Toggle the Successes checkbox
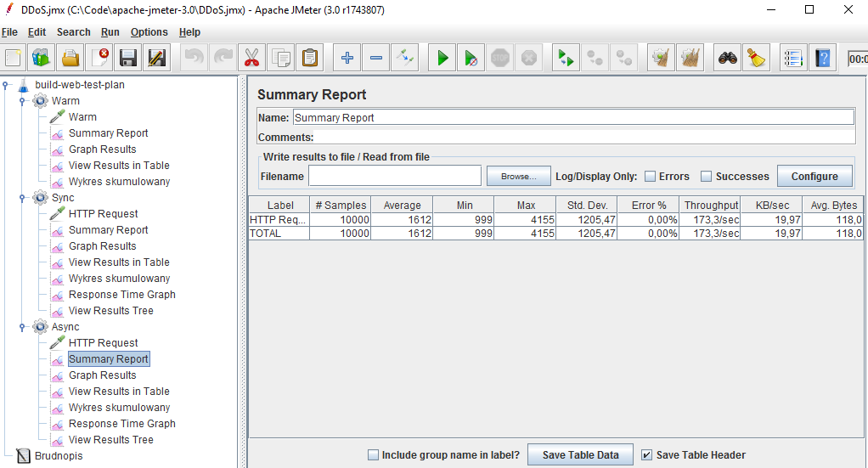The width and height of the screenshot is (868, 468). click(706, 176)
